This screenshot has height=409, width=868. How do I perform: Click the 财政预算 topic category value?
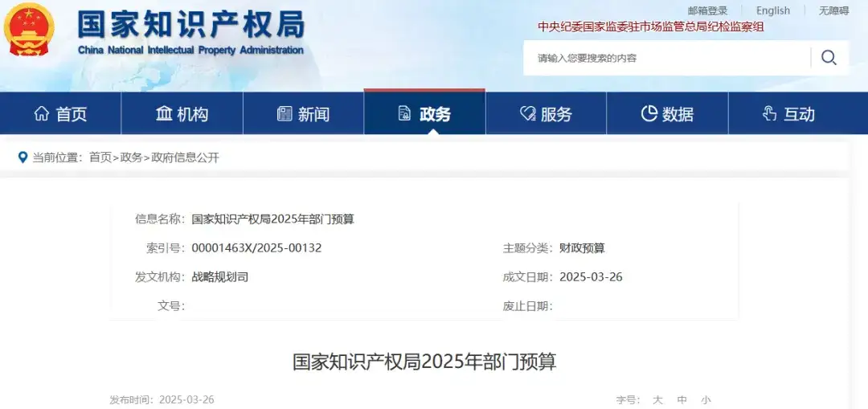coord(582,248)
